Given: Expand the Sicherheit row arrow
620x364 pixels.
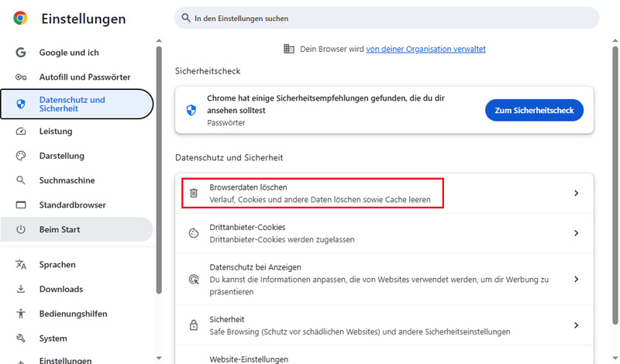Looking at the screenshot, I should point(576,325).
